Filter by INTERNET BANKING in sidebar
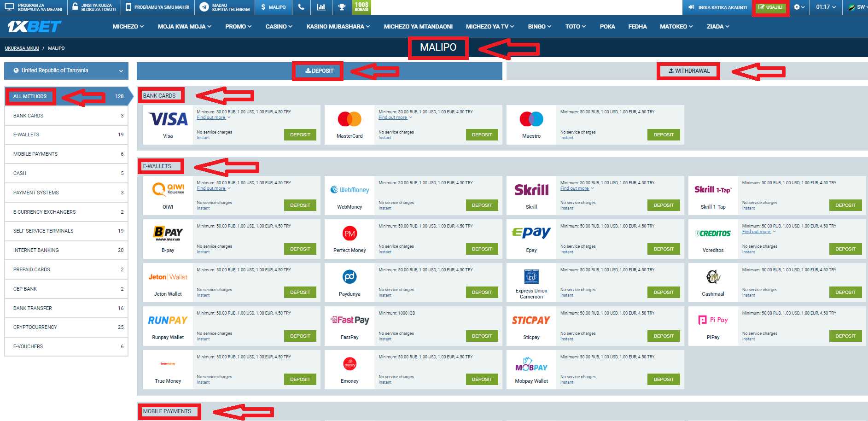868x421 pixels. (x=66, y=251)
